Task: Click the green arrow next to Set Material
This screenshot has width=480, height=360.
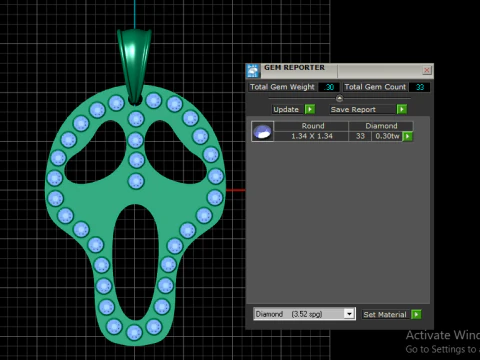Action: (x=416, y=314)
